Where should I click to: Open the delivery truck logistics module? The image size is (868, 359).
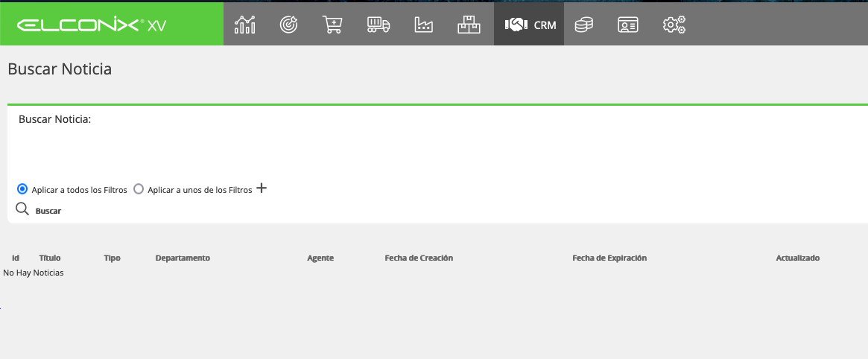pyautogui.click(x=378, y=25)
